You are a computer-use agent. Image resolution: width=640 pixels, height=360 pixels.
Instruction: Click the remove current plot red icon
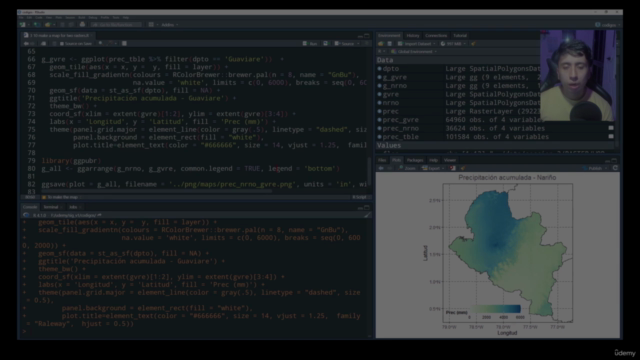tap(453, 168)
